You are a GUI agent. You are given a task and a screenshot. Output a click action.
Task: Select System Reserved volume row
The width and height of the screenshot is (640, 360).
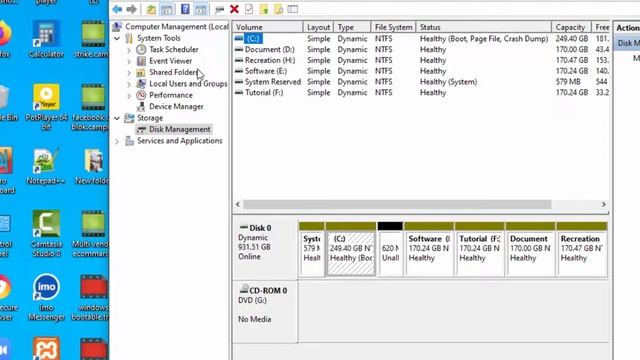pos(421,82)
